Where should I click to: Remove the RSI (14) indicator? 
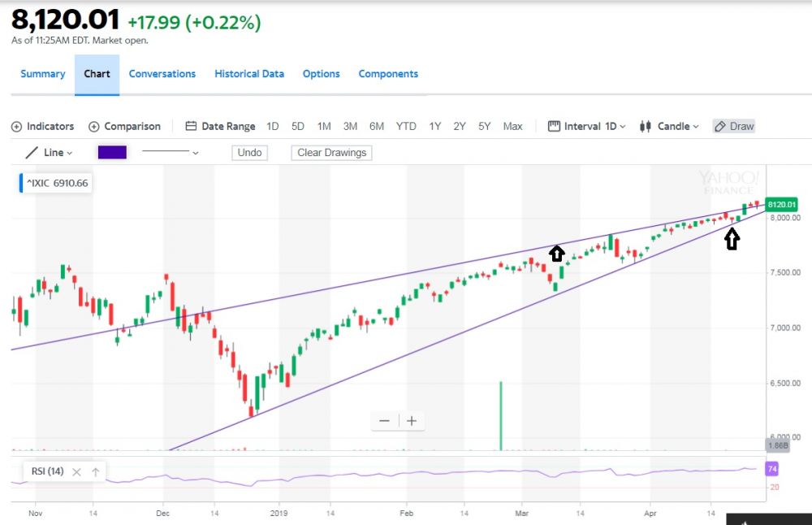point(76,472)
